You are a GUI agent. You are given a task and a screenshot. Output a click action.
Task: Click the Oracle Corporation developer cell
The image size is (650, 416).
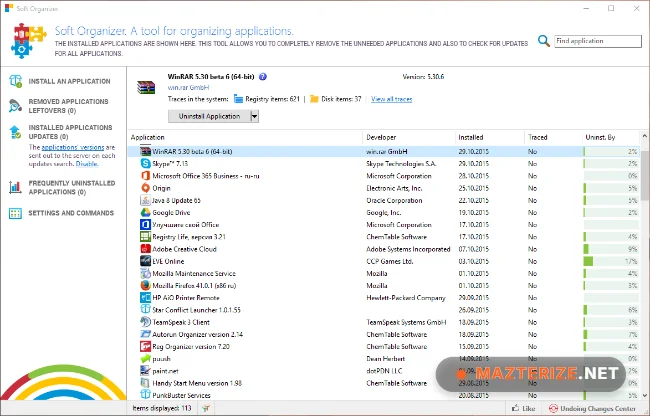tap(394, 201)
